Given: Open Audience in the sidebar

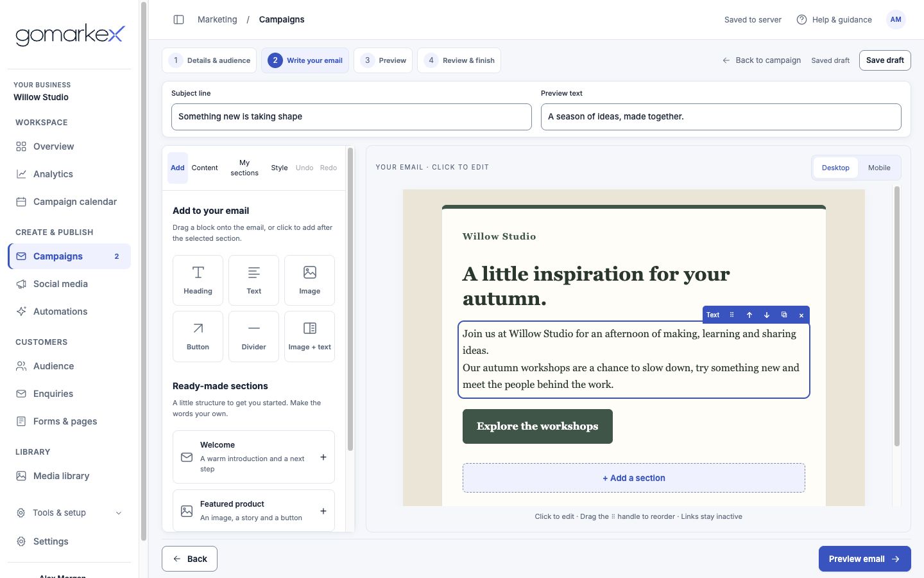Looking at the screenshot, I should click(69, 366).
